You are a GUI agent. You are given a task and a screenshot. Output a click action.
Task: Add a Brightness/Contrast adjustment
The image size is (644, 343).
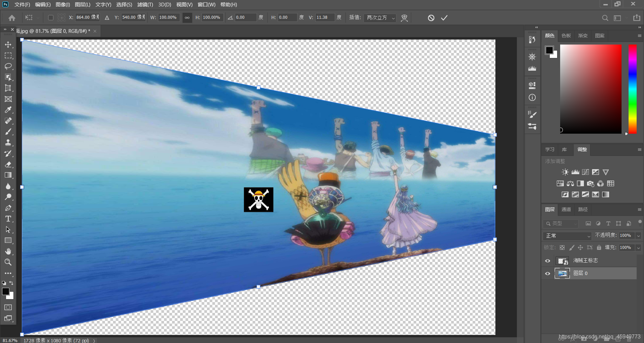565,172
